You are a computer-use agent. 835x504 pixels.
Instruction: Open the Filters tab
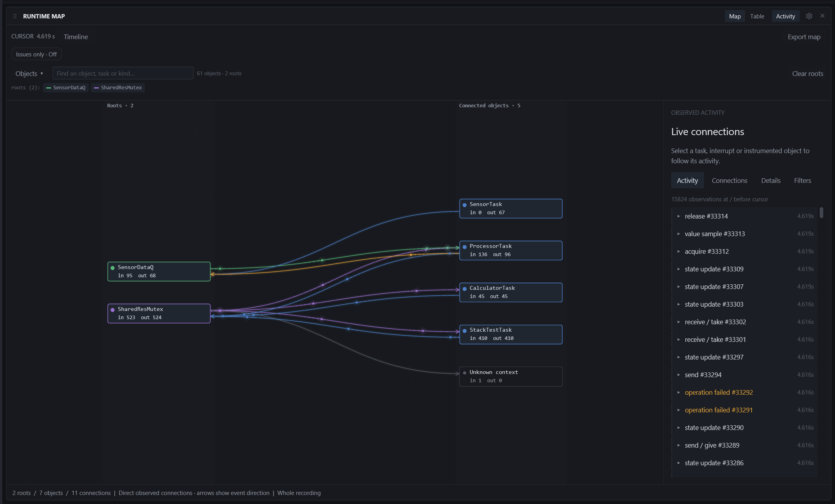coord(802,181)
